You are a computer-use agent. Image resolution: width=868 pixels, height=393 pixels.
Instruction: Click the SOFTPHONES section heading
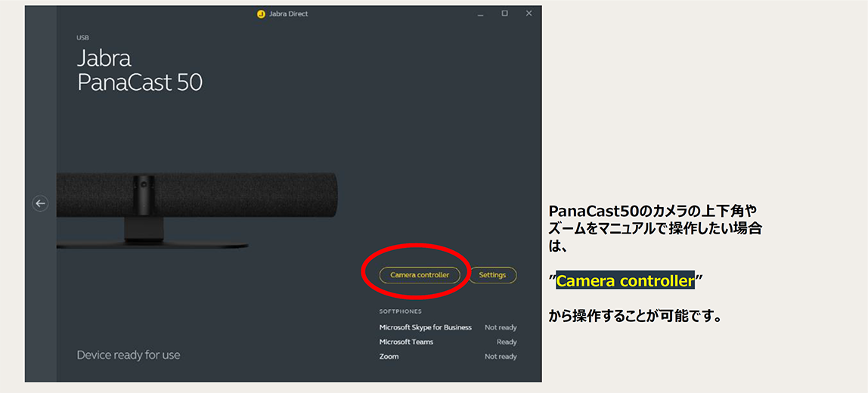coord(400,311)
